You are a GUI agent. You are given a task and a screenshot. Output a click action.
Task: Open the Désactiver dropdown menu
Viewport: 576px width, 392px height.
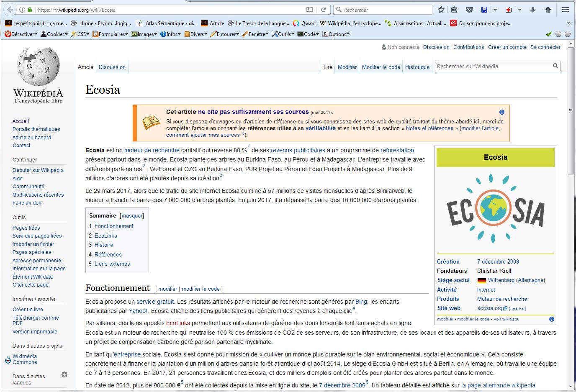[x=21, y=34]
